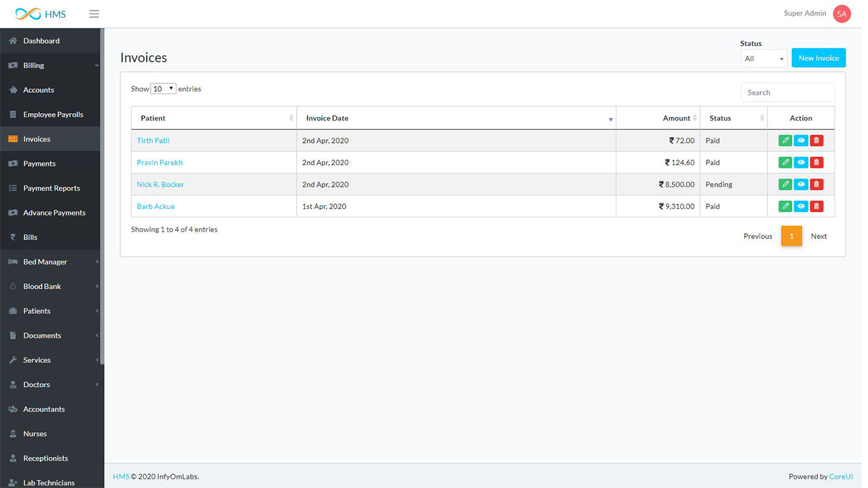
Task: Click the eye icon for Barb Ackue invoice
Action: (x=801, y=207)
